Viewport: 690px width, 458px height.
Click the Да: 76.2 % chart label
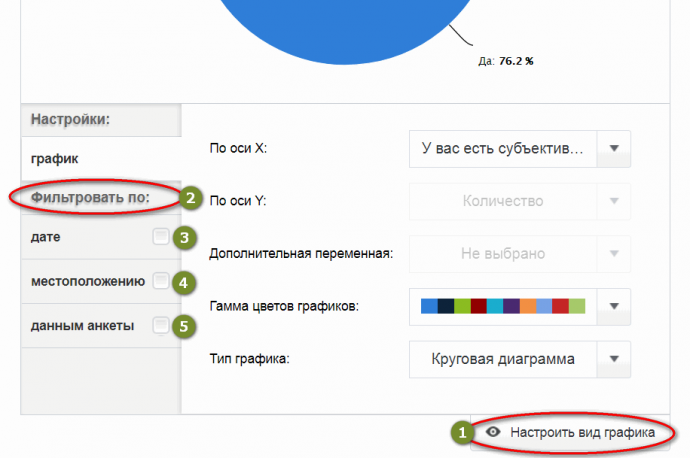coord(506,61)
